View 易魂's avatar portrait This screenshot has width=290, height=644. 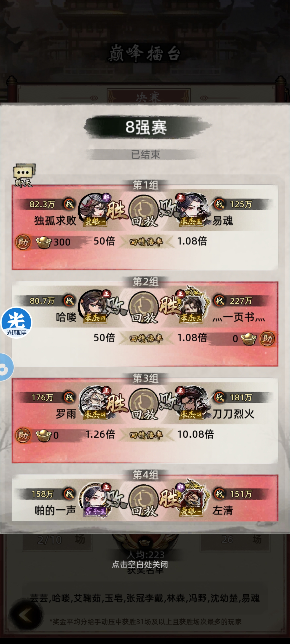(x=191, y=210)
